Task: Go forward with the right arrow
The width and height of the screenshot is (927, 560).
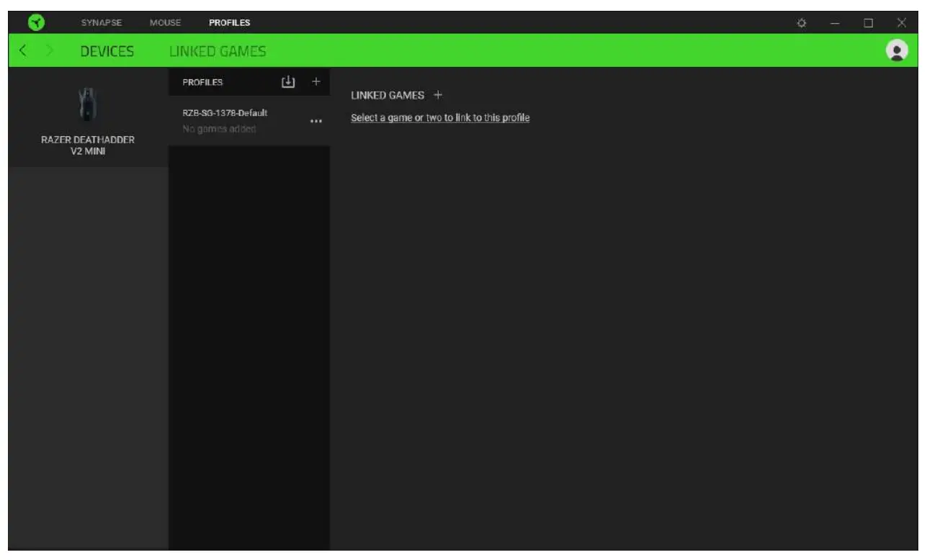Action: pyautogui.click(x=50, y=51)
